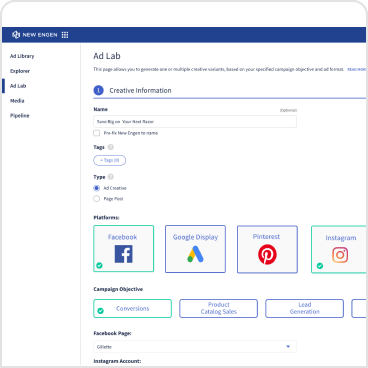This screenshot has width=368, height=368.
Task: Toggle the Instagram platform card
Action: (339, 249)
